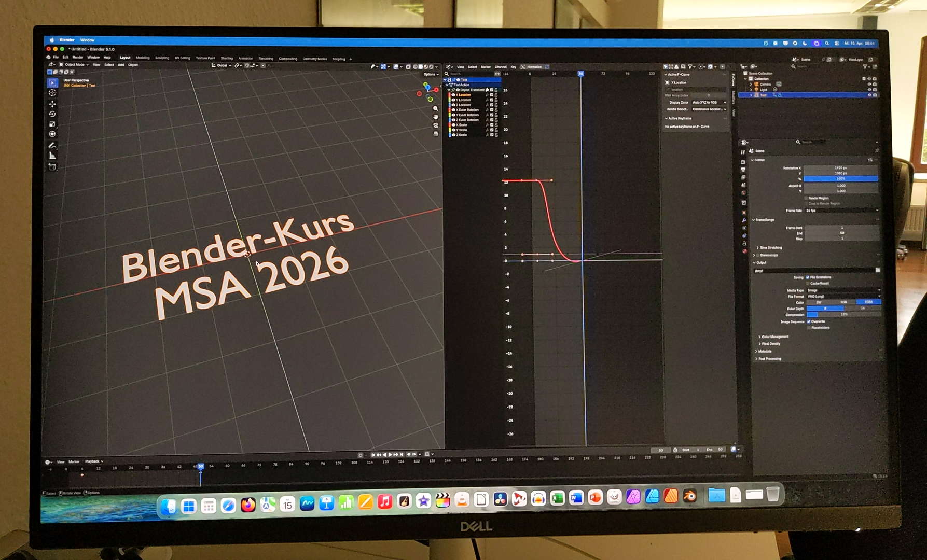This screenshot has height=560, width=927.
Task: Select the Rotate tool in viewport toolbar
Action: 52,114
